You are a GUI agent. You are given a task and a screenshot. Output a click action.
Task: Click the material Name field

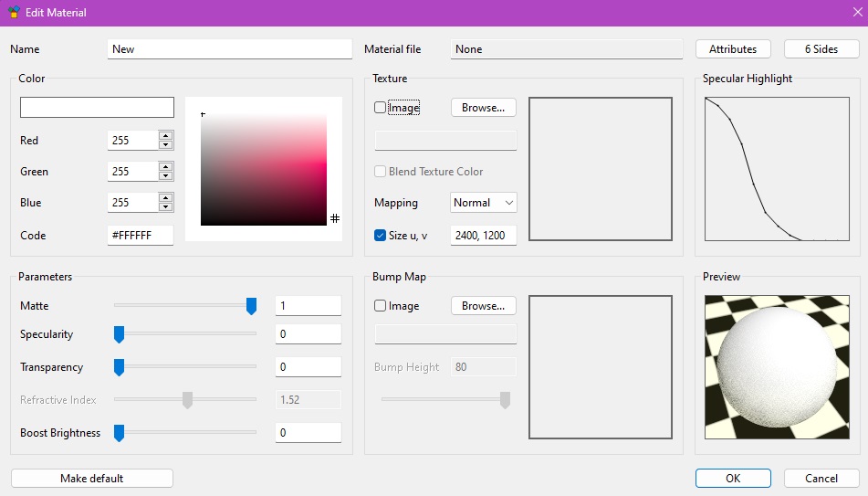[230, 48]
